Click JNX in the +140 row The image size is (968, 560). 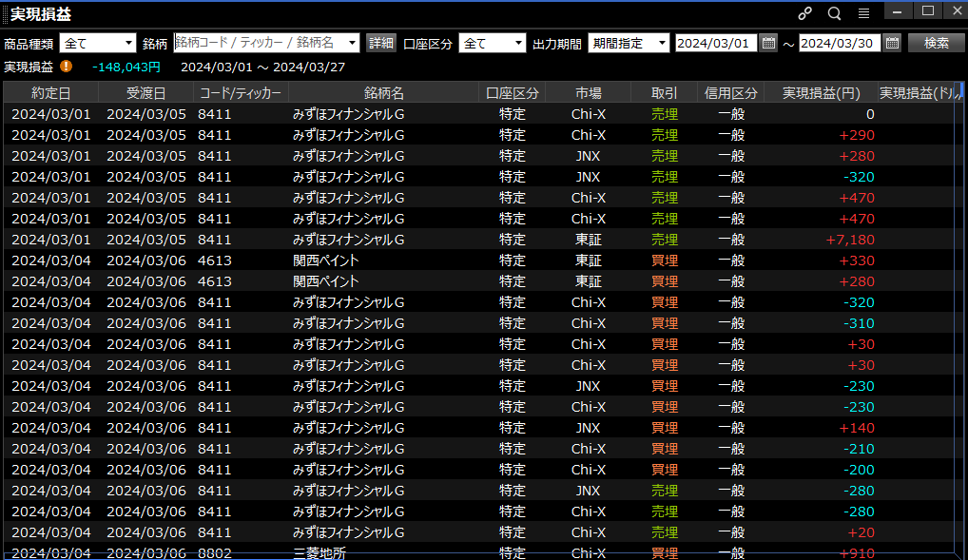[588, 427]
